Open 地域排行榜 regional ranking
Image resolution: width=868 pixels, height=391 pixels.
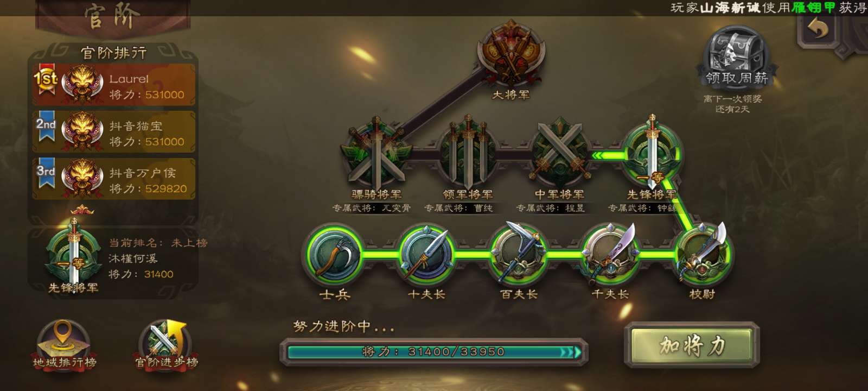click(64, 346)
